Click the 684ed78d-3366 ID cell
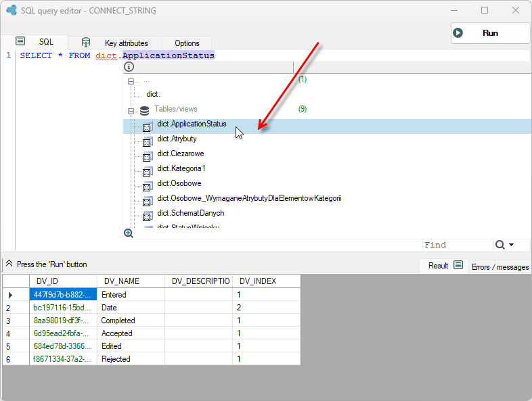Viewport: 532px width, 401px height. 64,346
